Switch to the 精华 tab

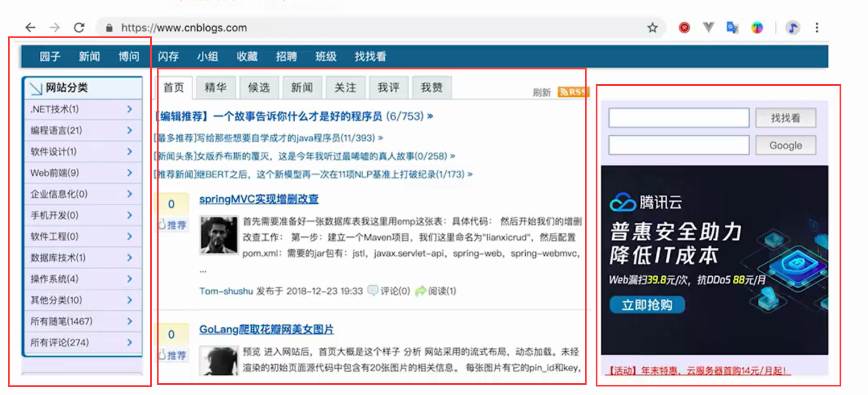(x=215, y=88)
